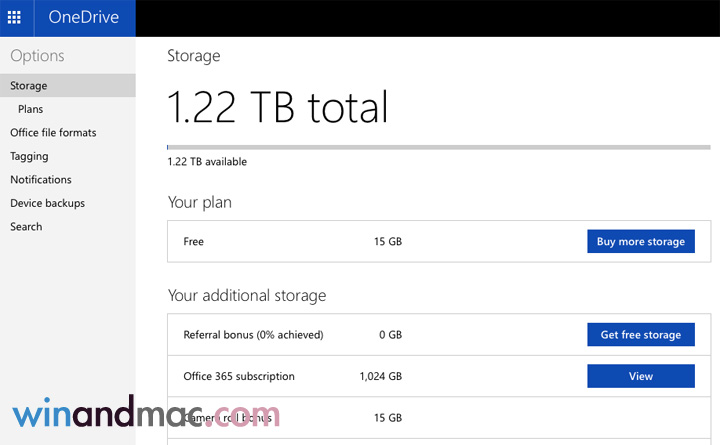Click the Office 365 subscription label

(x=239, y=377)
